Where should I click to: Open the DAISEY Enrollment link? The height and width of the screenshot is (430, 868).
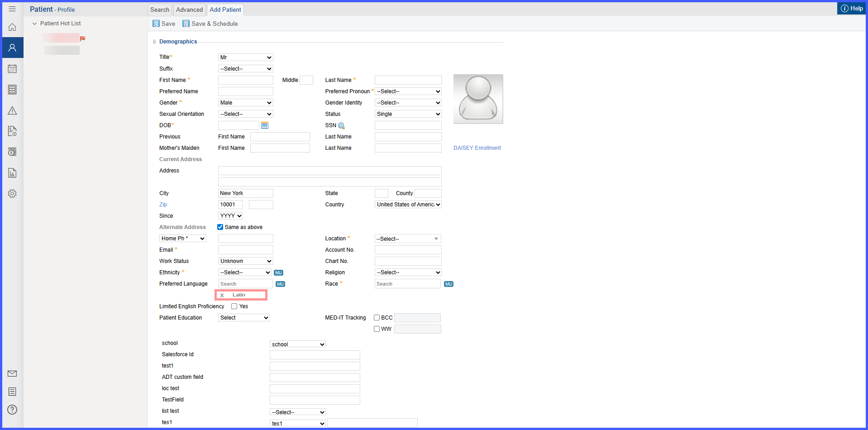click(x=477, y=148)
